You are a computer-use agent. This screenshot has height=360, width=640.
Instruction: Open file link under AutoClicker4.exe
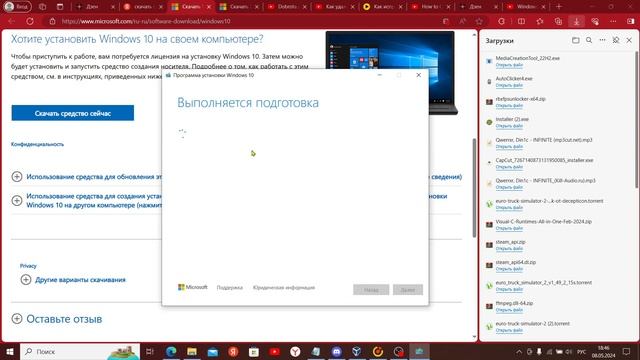pyautogui.click(x=509, y=85)
